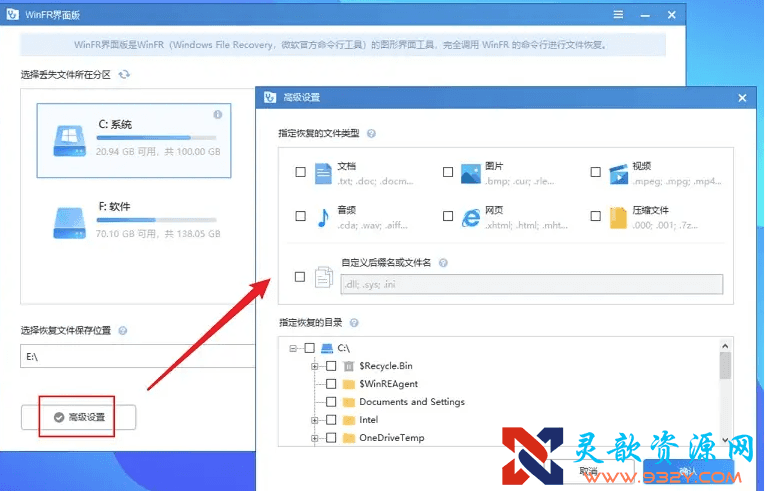This screenshot has width=765, height=491.
Task: Check the 压缩文件 file type checkbox
Action: (595, 216)
